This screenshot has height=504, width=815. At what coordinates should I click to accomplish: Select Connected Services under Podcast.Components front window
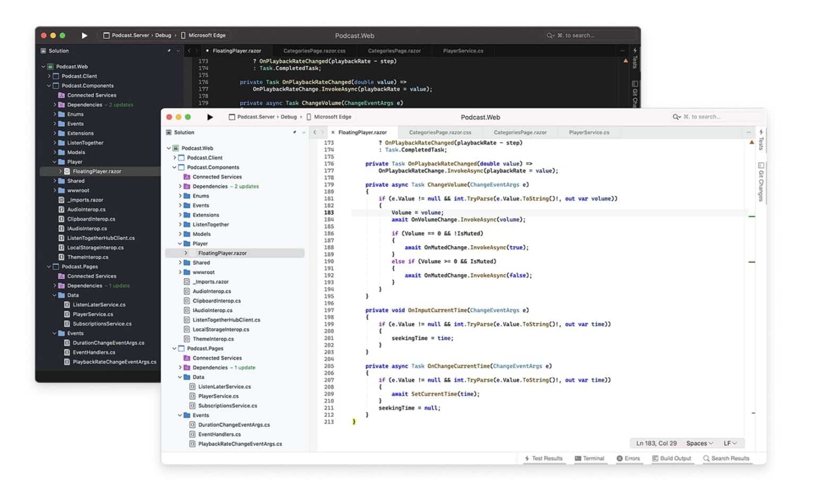pos(217,177)
